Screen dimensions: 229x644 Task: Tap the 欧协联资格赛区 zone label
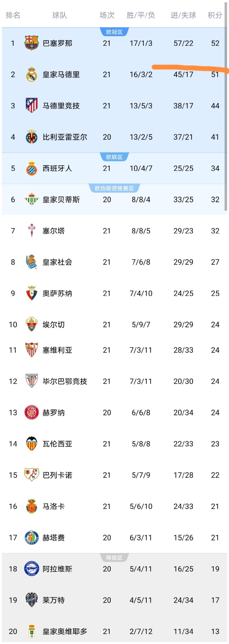pyautogui.click(x=114, y=188)
